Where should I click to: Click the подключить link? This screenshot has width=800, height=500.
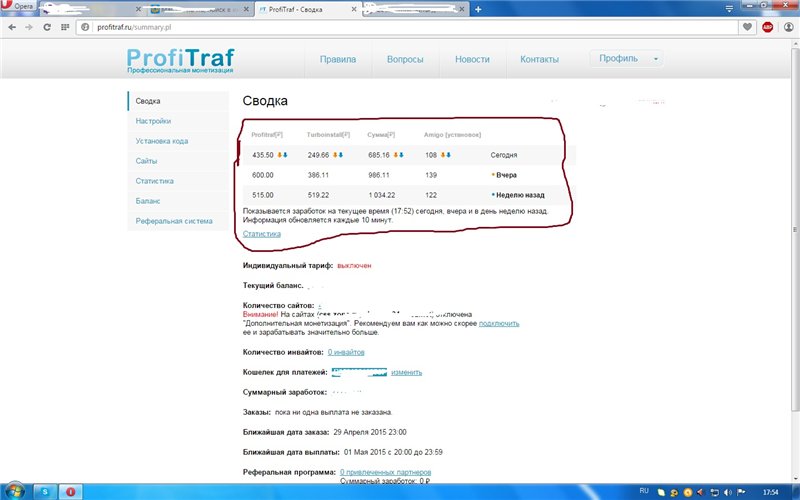(x=499, y=323)
